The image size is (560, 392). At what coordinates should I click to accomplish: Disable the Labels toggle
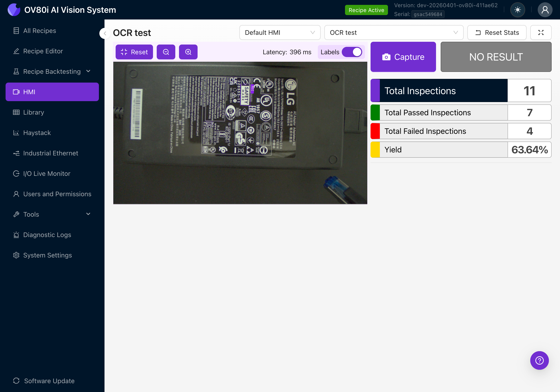pyautogui.click(x=352, y=52)
